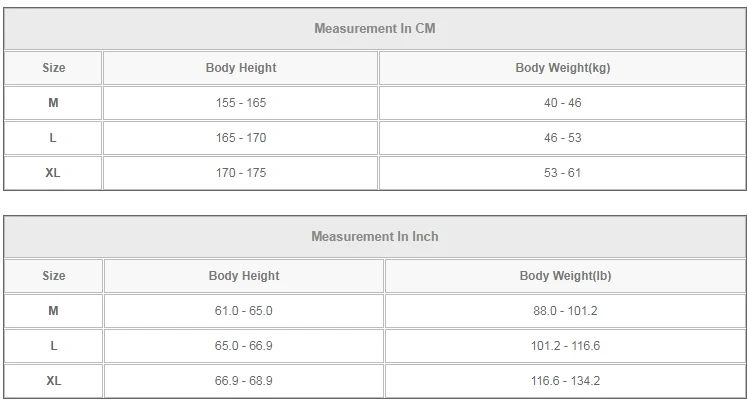The height and width of the screenshot is (403, 748).
Task: Click the "155 - 165" height cell
Action: 241,103
